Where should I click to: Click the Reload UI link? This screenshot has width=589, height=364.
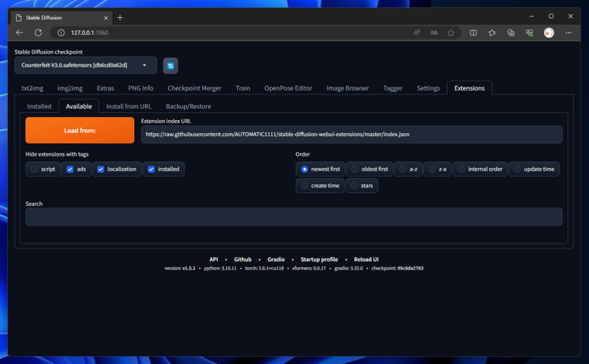[366, 259]
